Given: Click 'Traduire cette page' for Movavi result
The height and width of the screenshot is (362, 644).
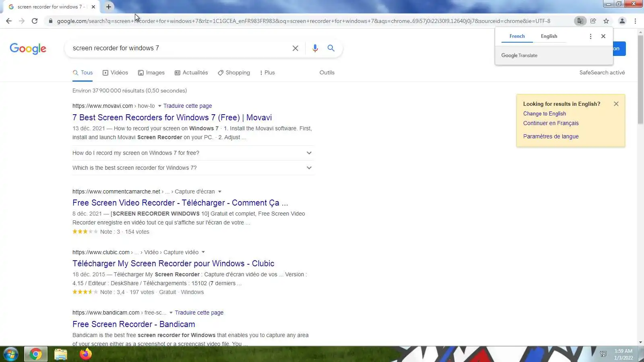Looking at the screenshot, I should click(x=188, y=106).
